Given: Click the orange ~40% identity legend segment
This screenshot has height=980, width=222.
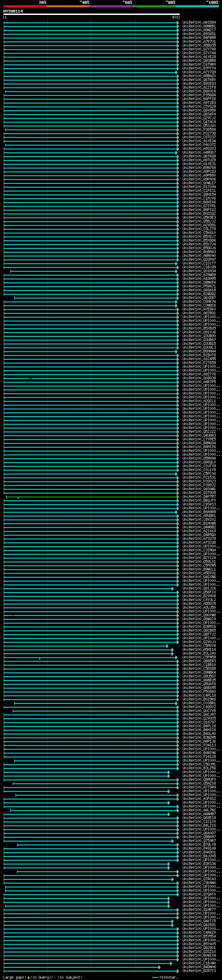Looking at the screenshot, I should (68, 6).
